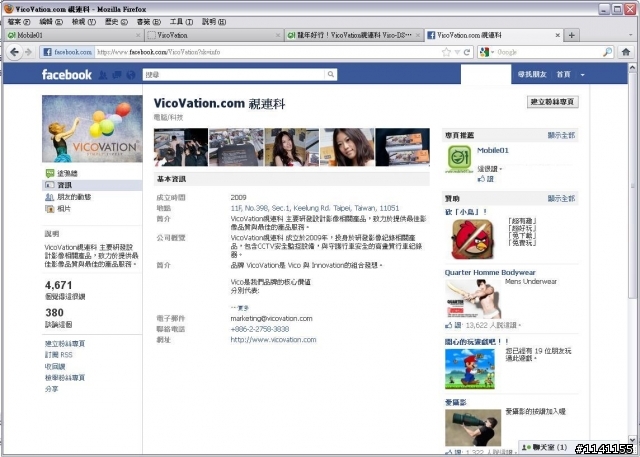The height and width of the screenshot is (457, 640).
Task: Open the Help menu
Action: click(214, 22)
